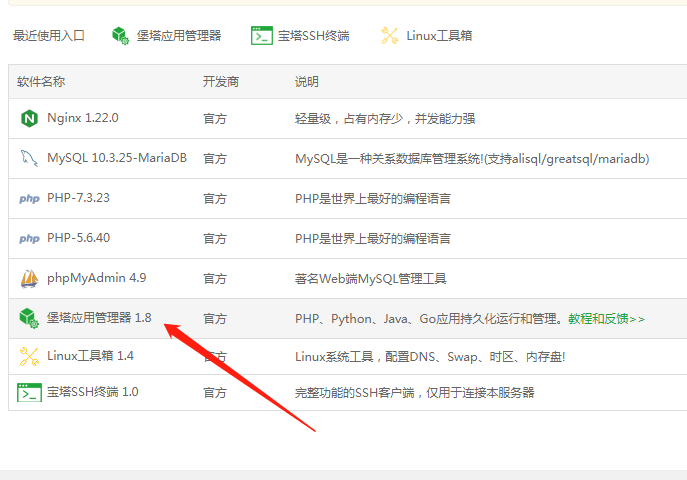Open MySQL 10.3.25-MariaDB settings
This screenshot has width=687, height=480.
[x=117, y=158]
